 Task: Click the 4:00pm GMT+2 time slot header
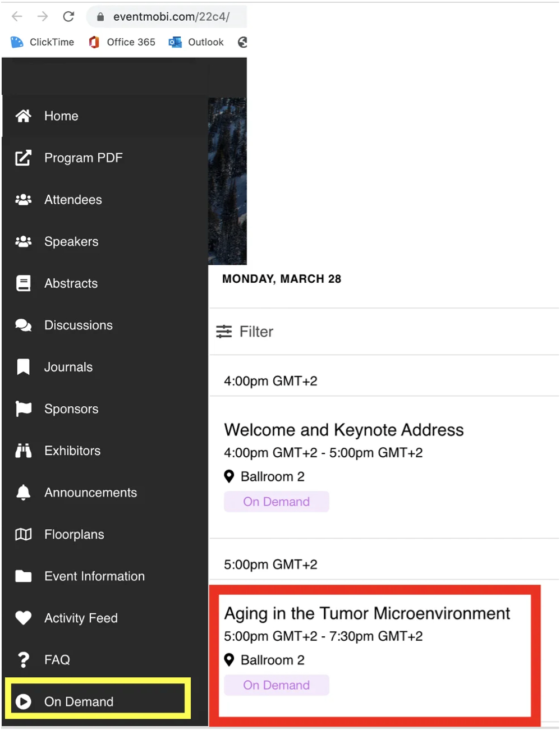(270, 381)
